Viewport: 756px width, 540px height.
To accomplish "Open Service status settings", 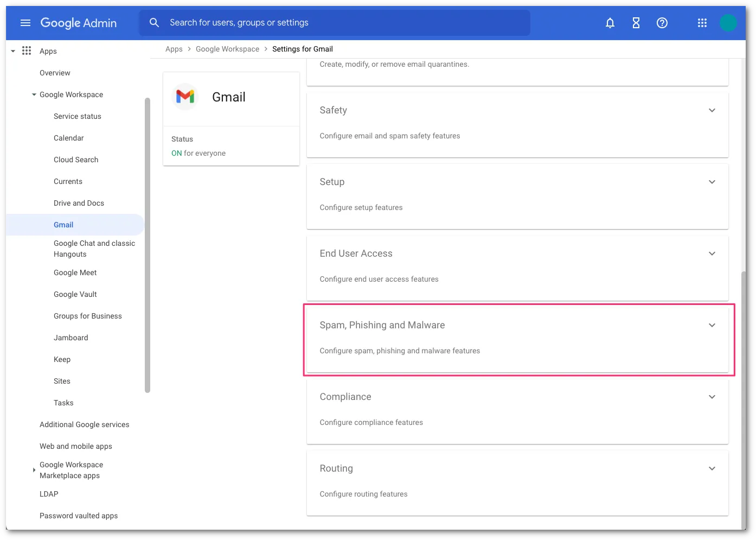I will 77,116.
